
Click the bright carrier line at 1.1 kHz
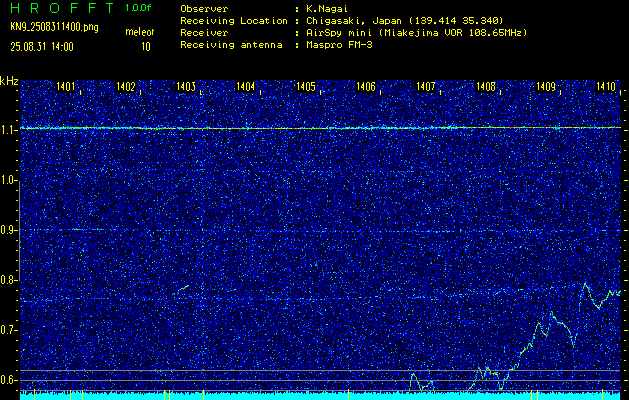(321, 128)
